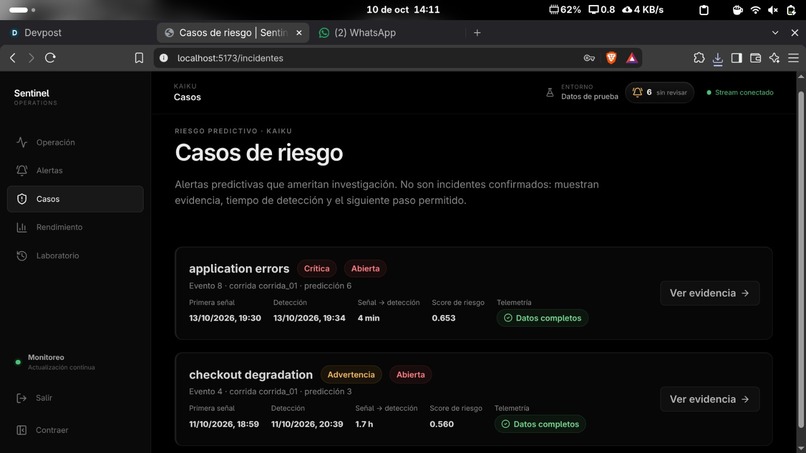Open the Alertas sidebar item
The height and width of the screenshot is (453, 806).
pyautogui.click(x=75, y=171)
